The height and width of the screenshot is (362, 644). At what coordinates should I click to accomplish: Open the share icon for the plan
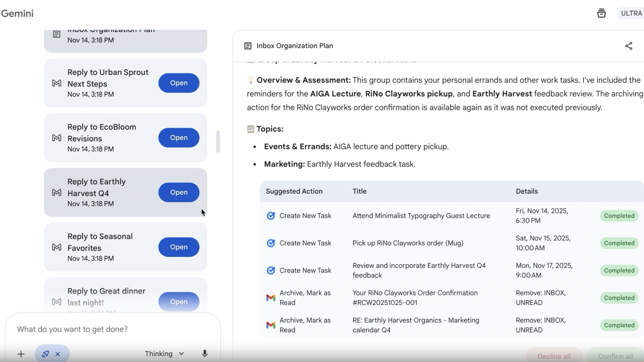point(629,46)
